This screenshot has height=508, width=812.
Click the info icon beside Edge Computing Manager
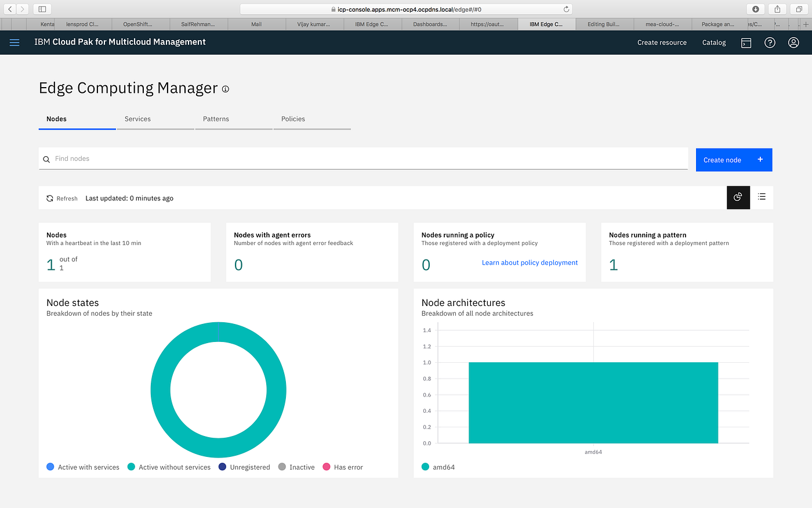225,89
